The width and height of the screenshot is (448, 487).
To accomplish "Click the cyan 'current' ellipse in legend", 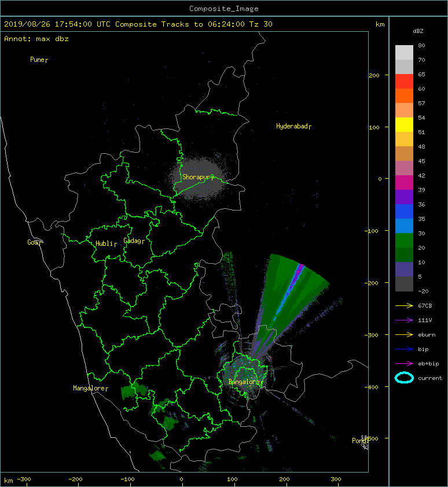I will click(x=404, y=378).
